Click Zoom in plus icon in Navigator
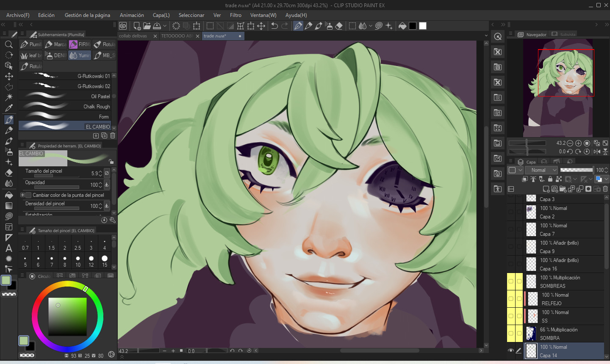 tap(578, 143)
